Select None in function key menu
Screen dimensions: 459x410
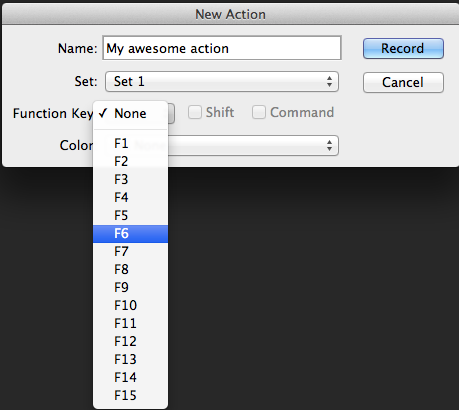[x=130, y=114]
